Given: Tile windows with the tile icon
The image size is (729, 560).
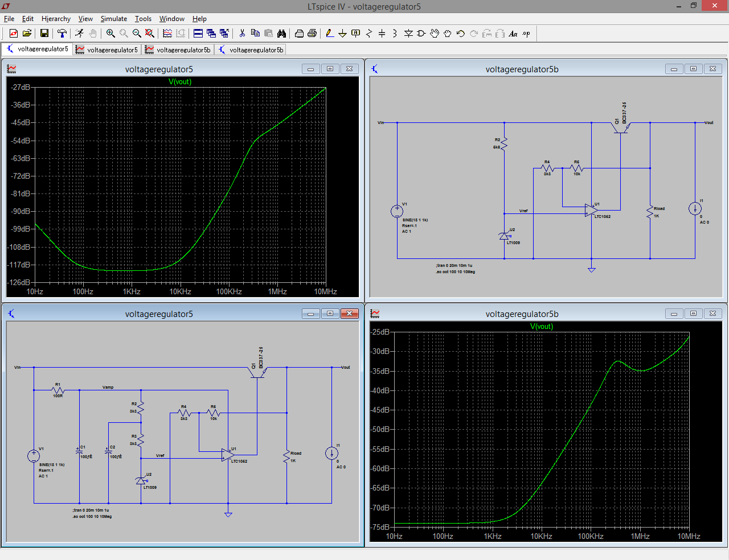Looking at the screenshot, I should [x=198, y=34].
